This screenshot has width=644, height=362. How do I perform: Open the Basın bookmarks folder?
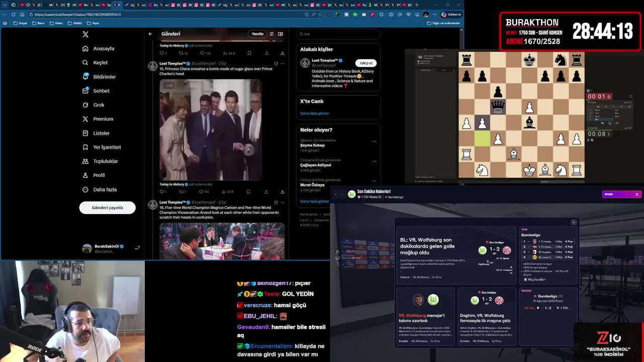point(39,23)
